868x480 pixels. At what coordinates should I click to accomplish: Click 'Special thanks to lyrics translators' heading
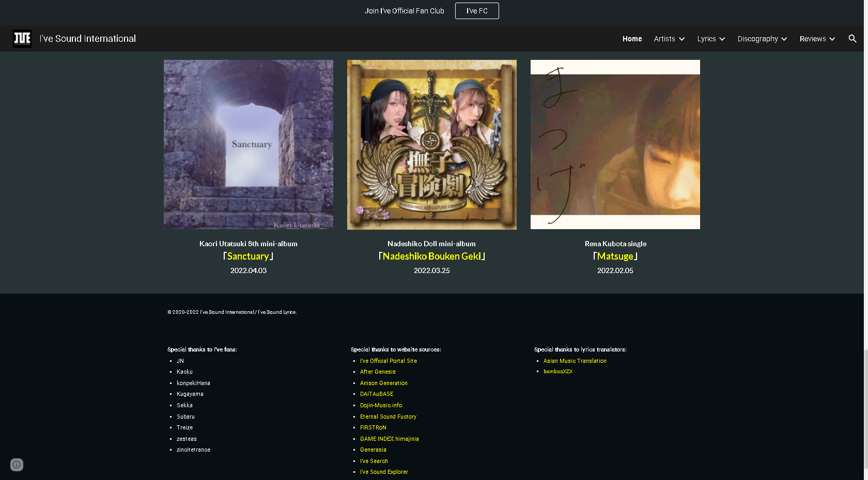click(580, 349)
